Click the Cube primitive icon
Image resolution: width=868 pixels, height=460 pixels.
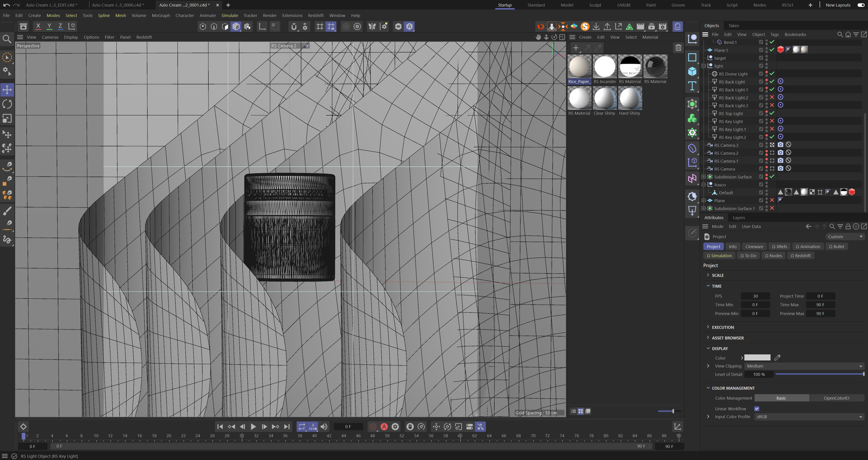[x=692, y=71]
